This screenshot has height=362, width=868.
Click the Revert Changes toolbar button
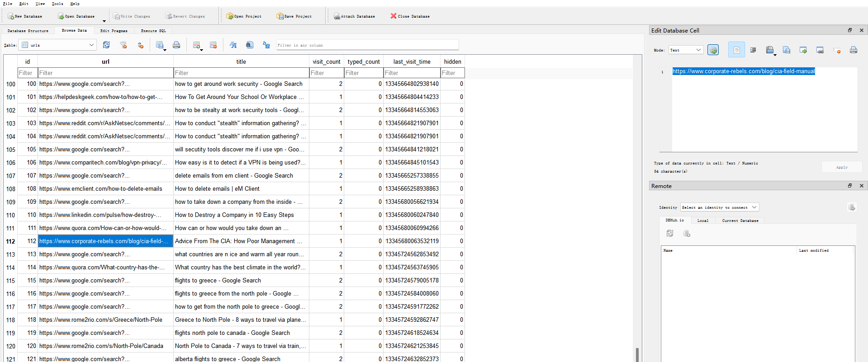pos(185,16)
